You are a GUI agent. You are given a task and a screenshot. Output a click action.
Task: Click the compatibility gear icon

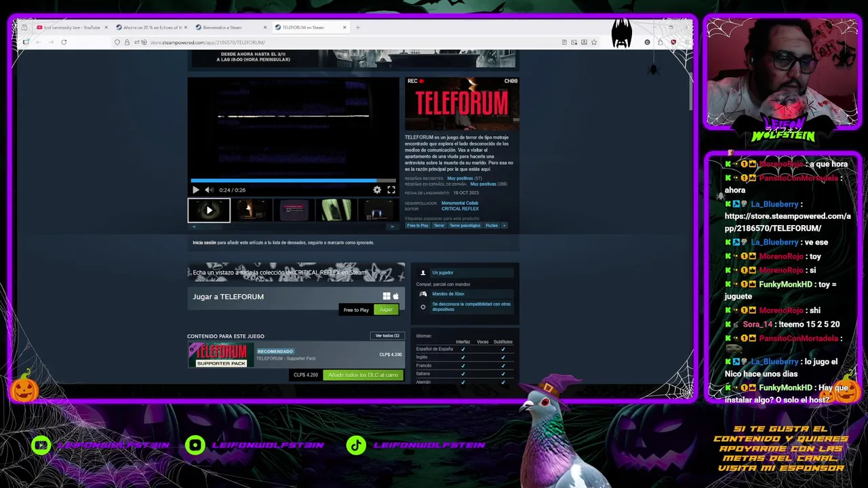(x=423, y=306)
